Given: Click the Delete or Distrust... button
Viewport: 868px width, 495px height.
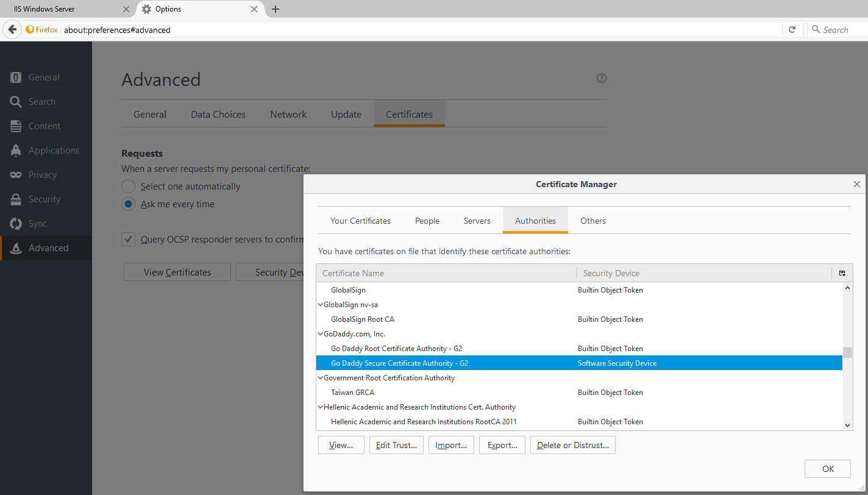Looking at the screenshot, I should (573, 445).
